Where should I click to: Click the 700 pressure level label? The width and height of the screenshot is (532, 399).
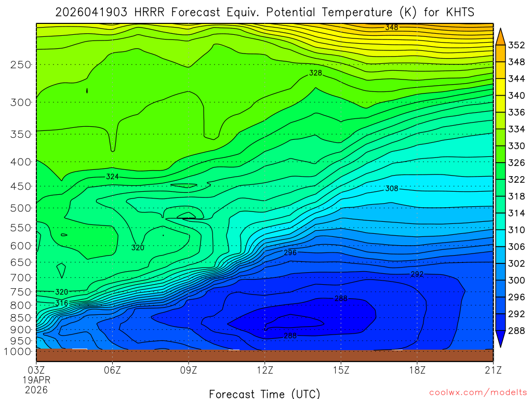click(20, 277)
